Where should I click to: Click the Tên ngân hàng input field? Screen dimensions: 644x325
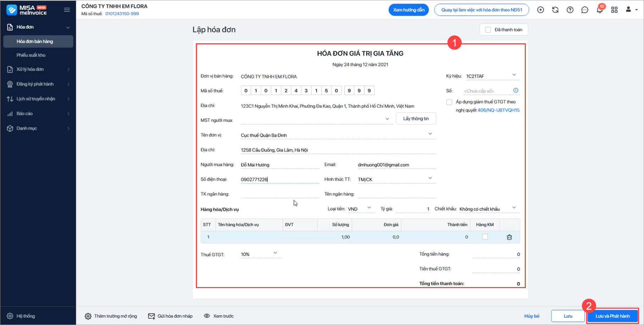[397, 194]
